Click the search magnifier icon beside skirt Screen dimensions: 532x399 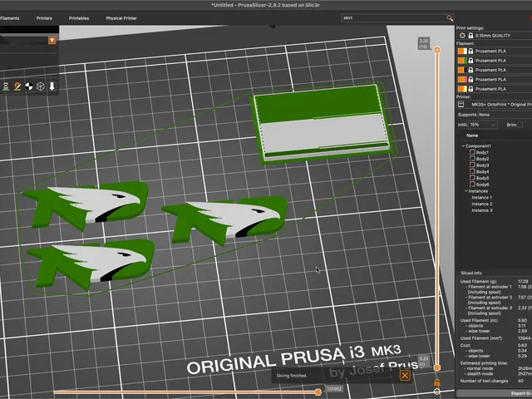[x=450, y=18]
